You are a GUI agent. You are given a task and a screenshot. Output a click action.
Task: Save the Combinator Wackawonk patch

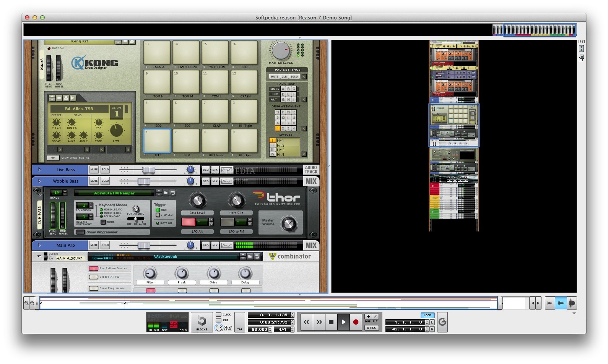[257, 256]
